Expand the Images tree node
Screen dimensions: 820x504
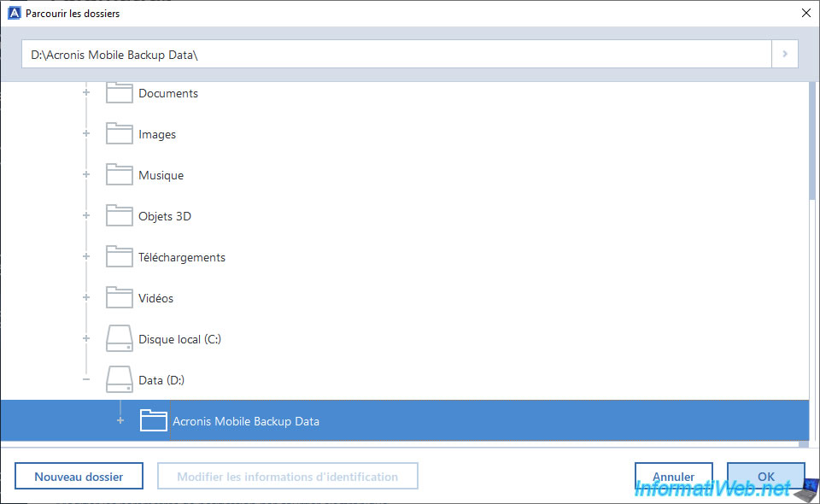(86, 133)
